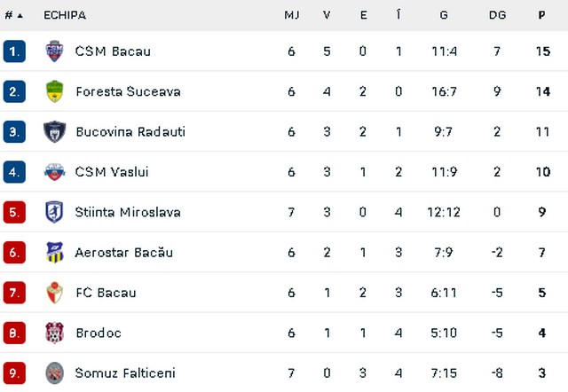The image size is (568, 392).
Task: Sort standings by ECHIPA column header
Action: tap(65, 15)
